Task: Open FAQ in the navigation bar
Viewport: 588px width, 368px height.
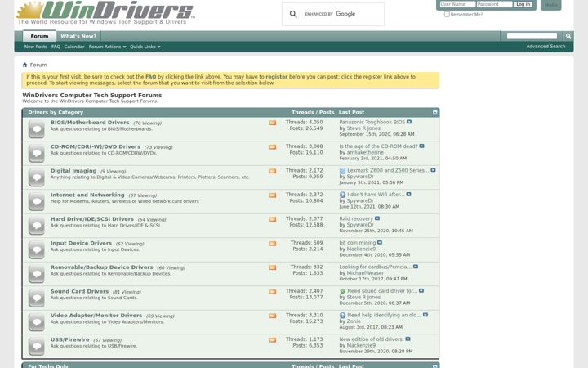Action: click(x=56, y=47)
